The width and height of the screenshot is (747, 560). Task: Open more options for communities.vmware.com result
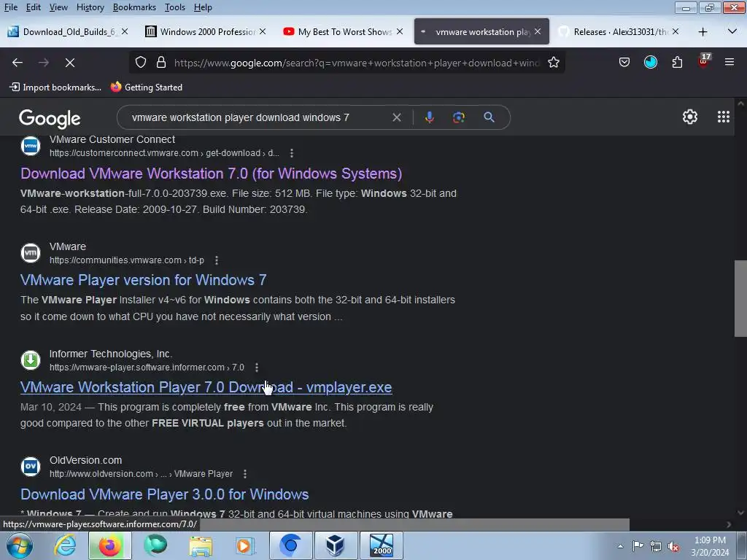pos(216,260)
